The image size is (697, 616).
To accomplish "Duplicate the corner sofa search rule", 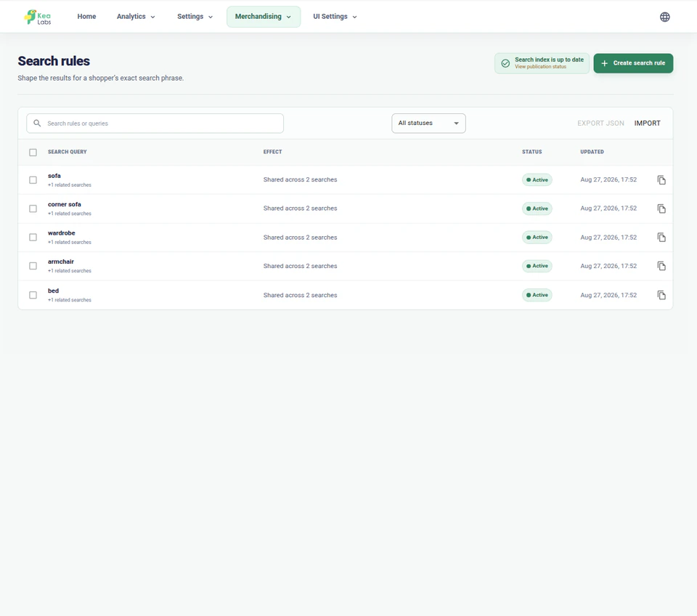I will point(661,208).
